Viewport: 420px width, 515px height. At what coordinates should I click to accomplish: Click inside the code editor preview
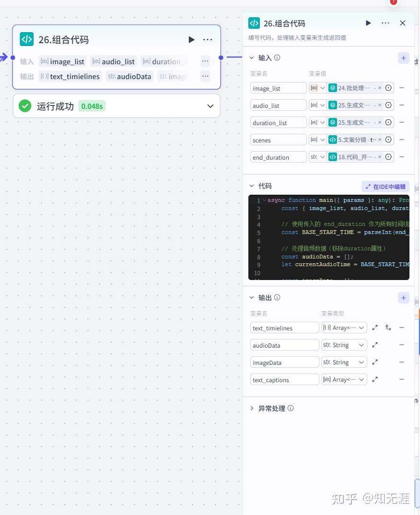pos(329,237)
